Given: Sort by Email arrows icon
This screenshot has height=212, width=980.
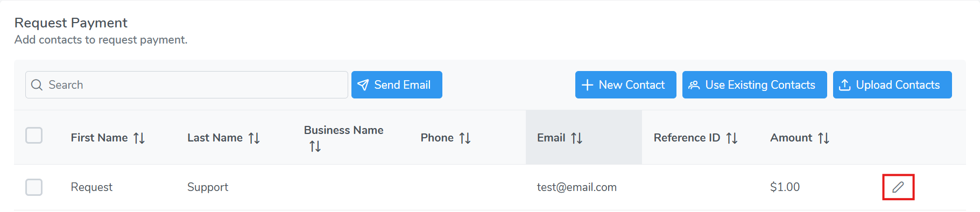Looking at the screenshot, I should point(577,138).
